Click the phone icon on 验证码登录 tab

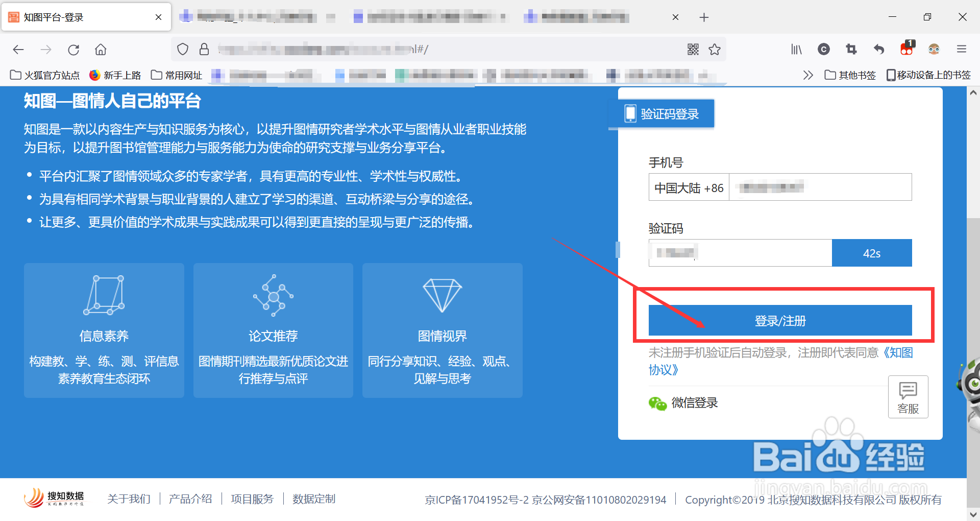(630, 113)
